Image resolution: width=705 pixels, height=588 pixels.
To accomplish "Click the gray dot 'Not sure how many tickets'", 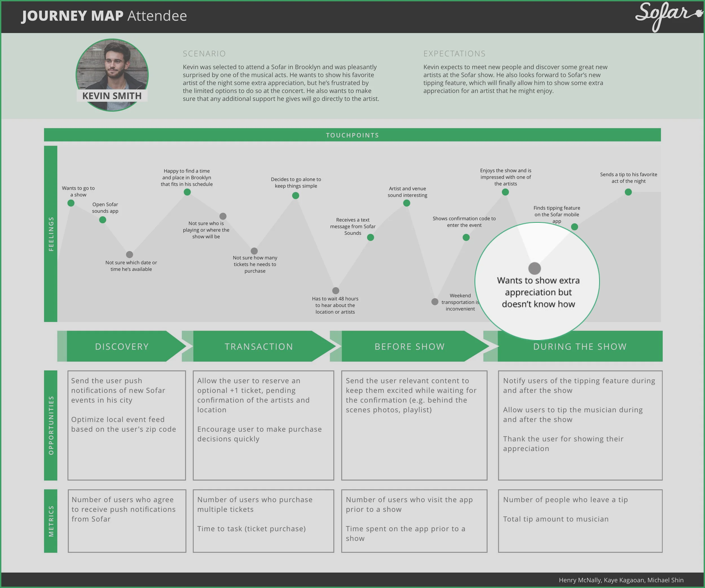I will 254,251.
